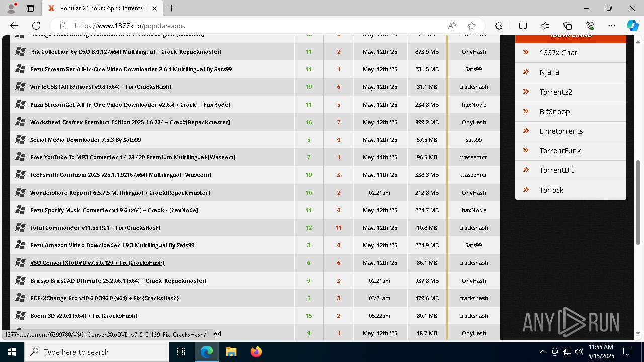This screenshot has width=644, height=362.
Task: Click double-arrow icon beside 1337x Chat
Action: coord(526,52)
